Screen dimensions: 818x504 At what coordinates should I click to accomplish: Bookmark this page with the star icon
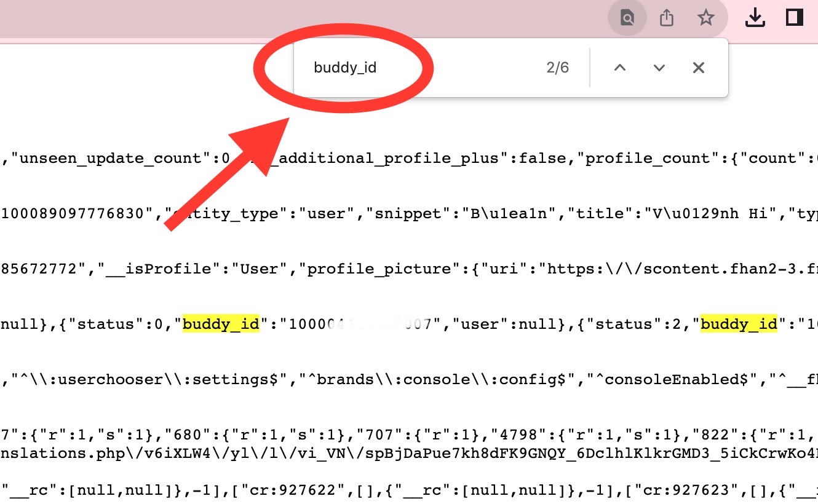(x=706, y=18)
